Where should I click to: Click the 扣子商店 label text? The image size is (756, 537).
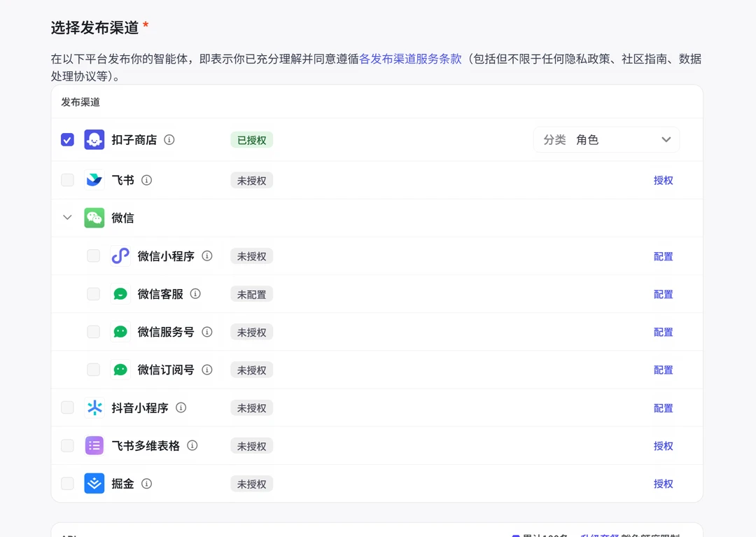tap(134, 140)
